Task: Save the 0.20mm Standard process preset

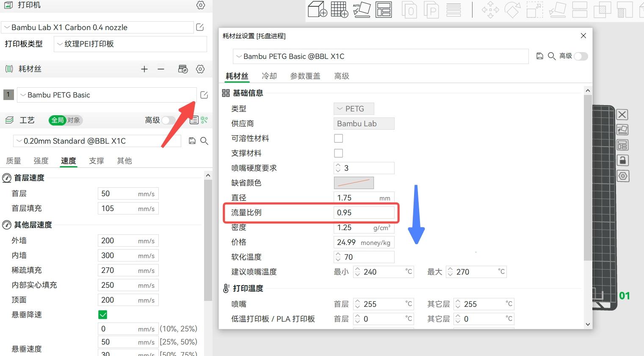Action: click(192, 141)
